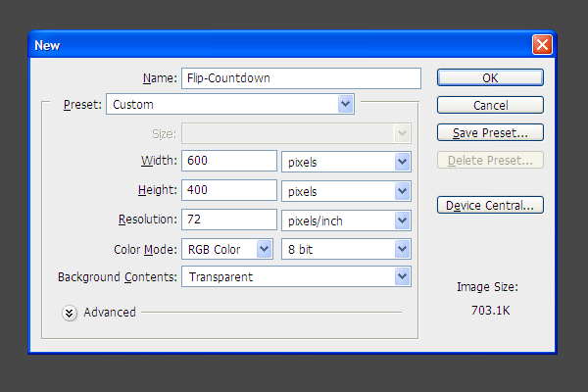Screen dimensions: 588x392
Task: Open the Height units dropdown
Action: click(346, 191)
